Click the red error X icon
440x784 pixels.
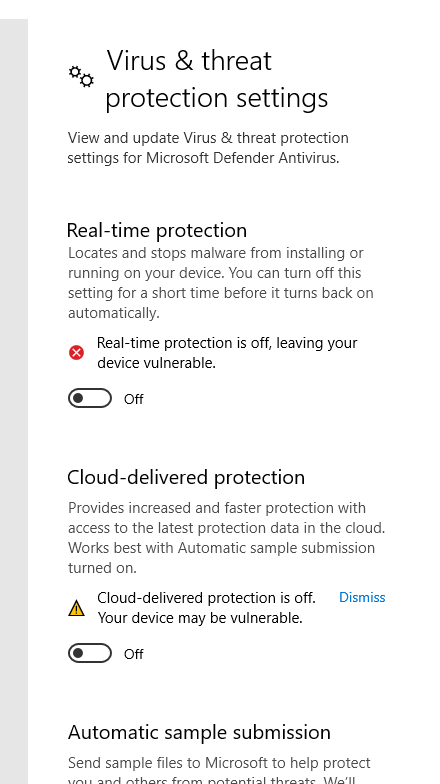click(76, 353)
